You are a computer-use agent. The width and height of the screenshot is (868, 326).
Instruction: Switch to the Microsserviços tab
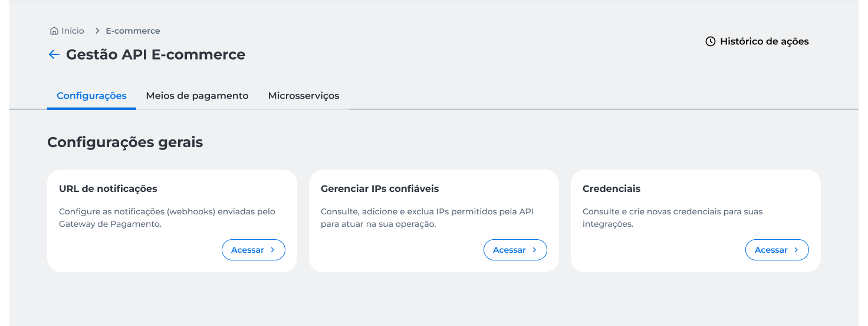point(304,96)
